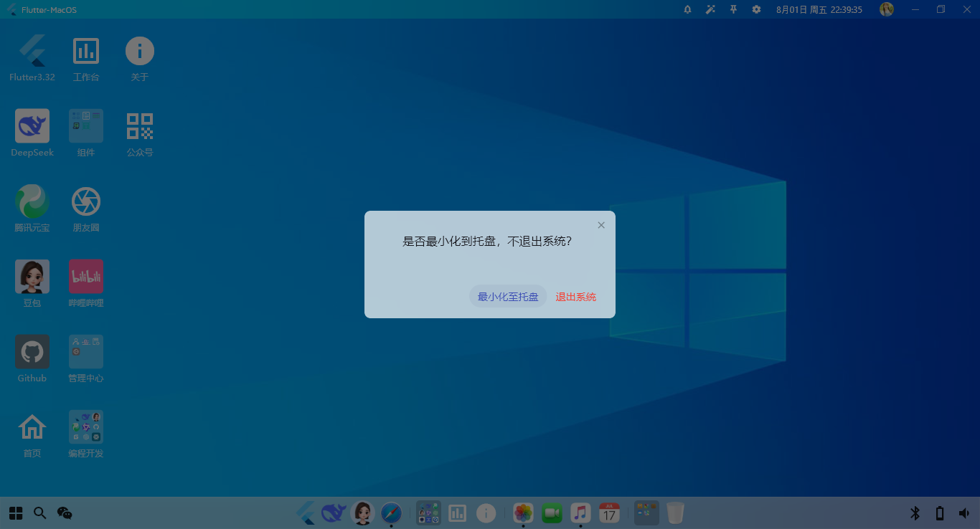980x529 pixels.
Task: Click the search magnifier in taskbar
Action: click(40, 513)
